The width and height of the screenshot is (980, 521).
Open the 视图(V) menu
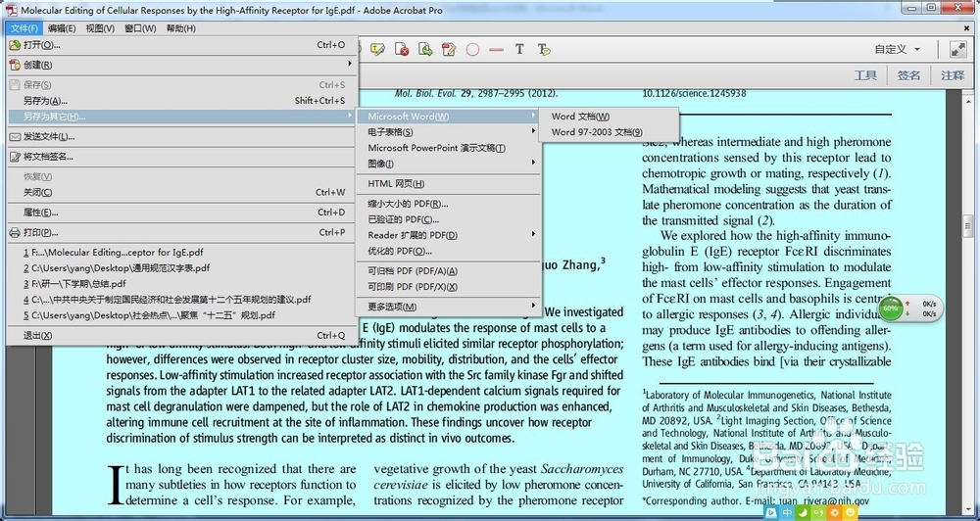(100, 28)
